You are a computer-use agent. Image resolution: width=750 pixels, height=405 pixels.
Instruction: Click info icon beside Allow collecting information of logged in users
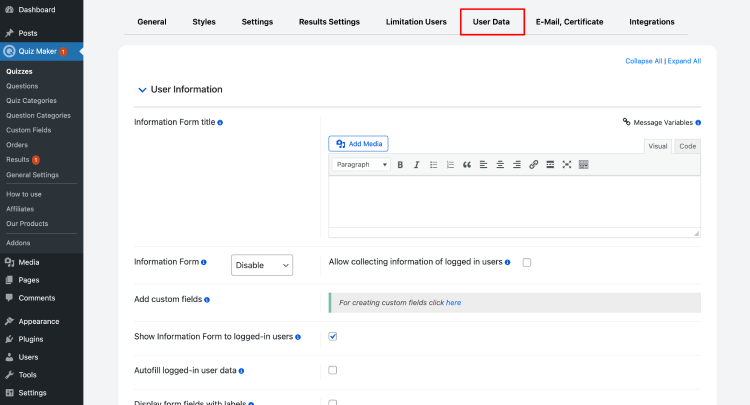pyautogui.click(x=507, y=263)
